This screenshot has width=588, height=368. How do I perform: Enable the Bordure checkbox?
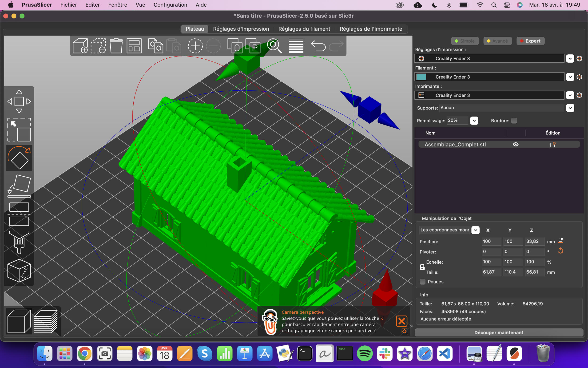pos(514,121)
